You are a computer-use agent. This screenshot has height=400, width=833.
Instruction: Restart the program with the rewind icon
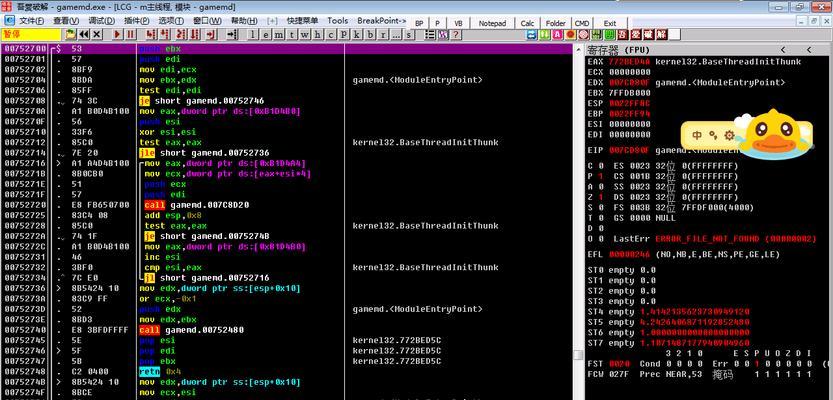point(84,35)
